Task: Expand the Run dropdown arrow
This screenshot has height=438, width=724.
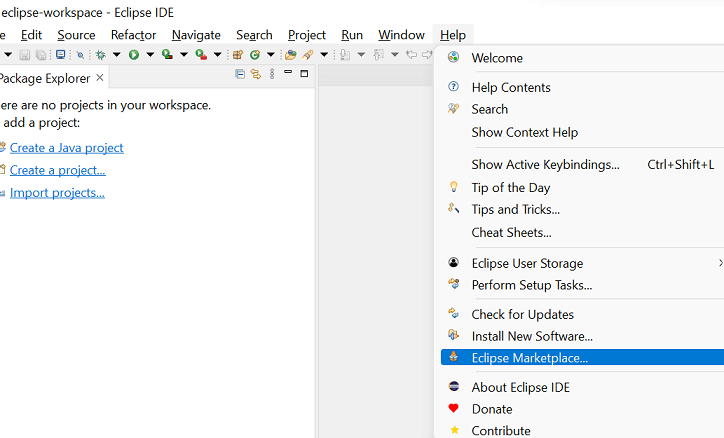Action: click(150, 54)
